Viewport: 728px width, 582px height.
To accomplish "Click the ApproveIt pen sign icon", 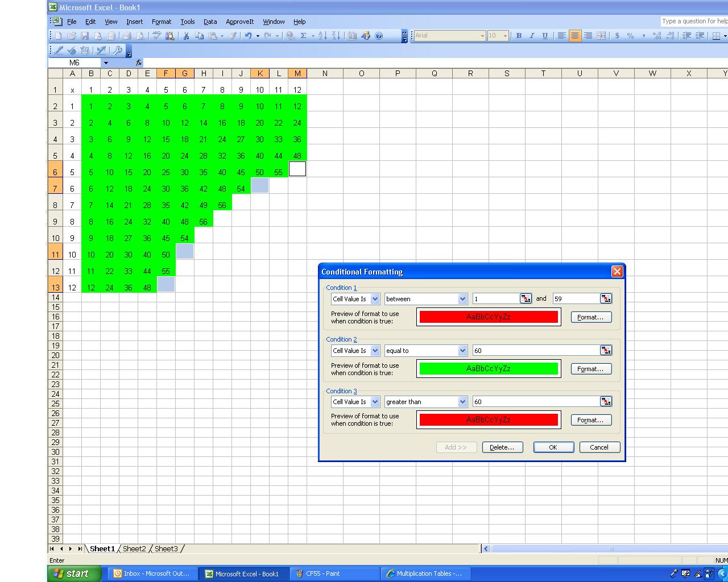I will click(x=58, y=51).
